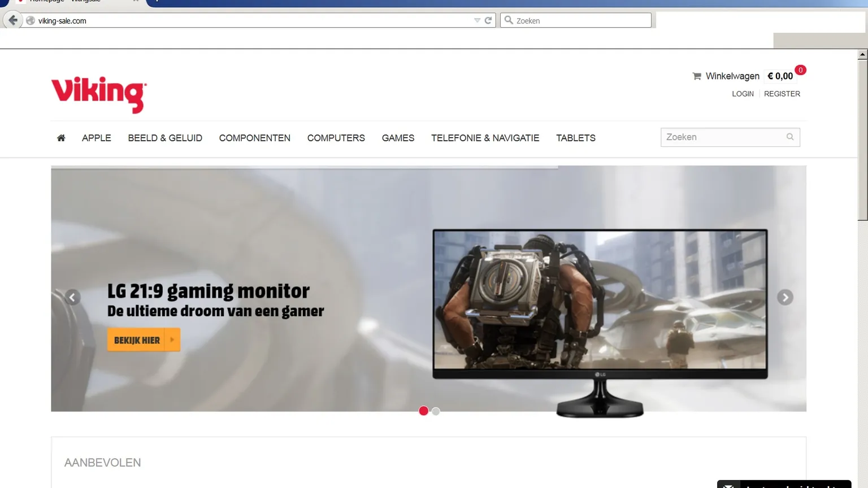
Task: Advance to the next carousel slide
Action: click(x=785, y=297)
